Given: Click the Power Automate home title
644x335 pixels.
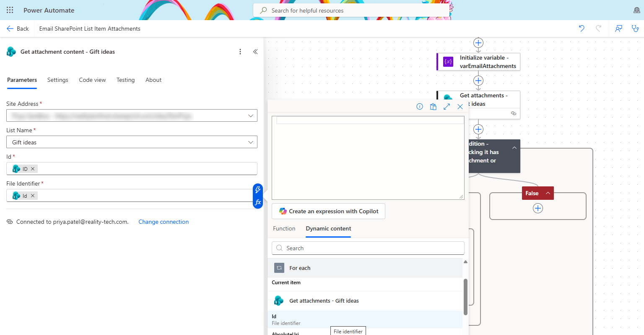Looking at the screenshot, I should pos(49,10).
